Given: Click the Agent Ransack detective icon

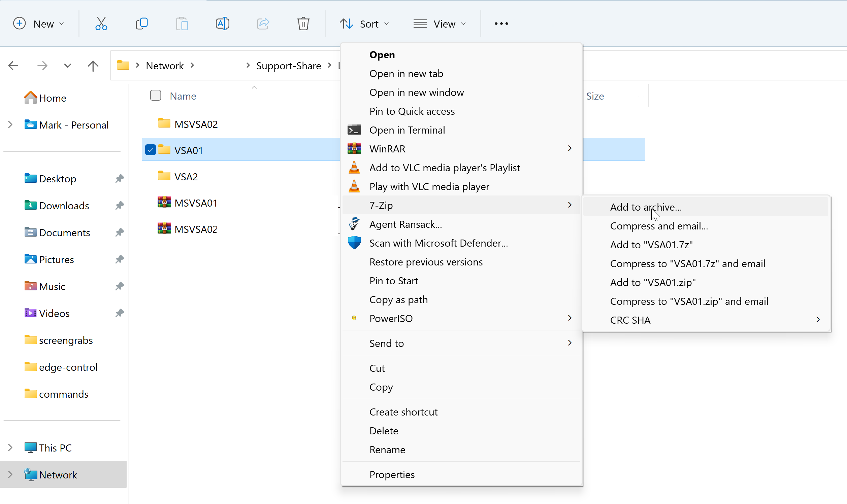Looking at the screenshot, I should (354, 224).
